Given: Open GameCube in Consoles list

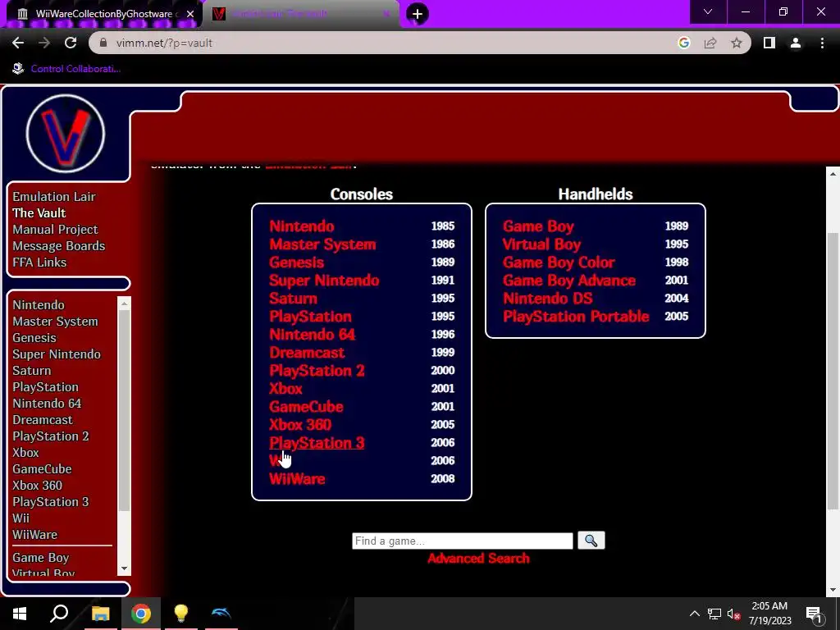Looking at the screenshot, I should [306, 407].
